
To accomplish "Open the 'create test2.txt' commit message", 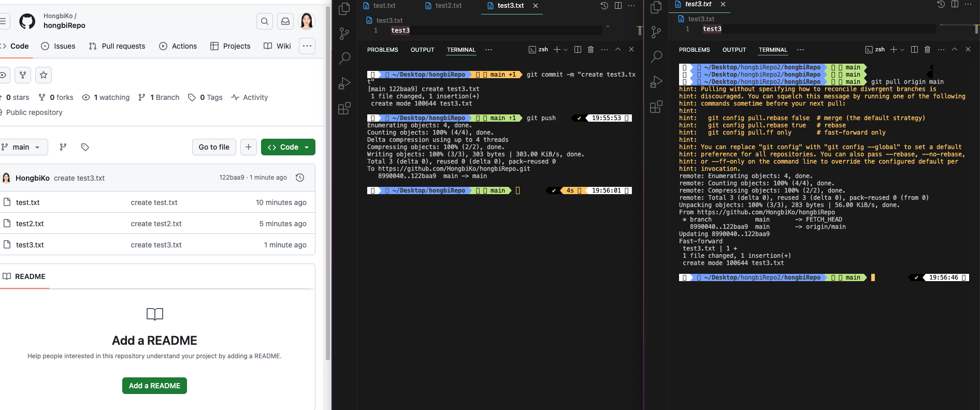I will 156,224.
